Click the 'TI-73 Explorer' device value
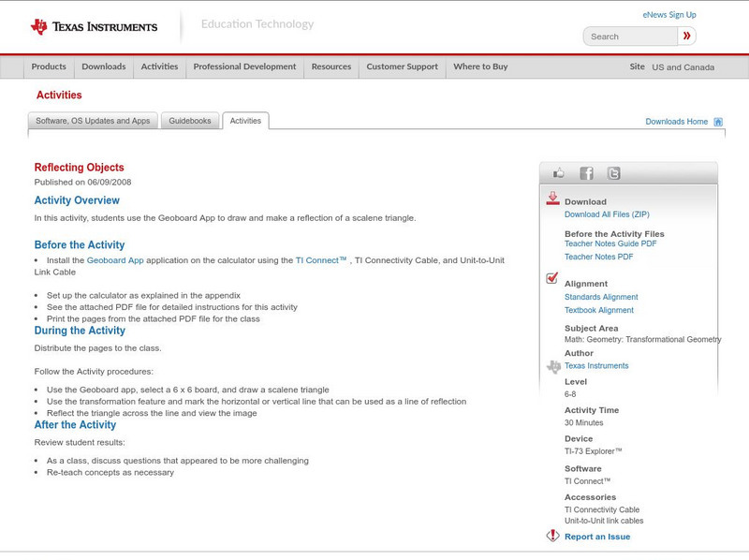 tap(594, 451)
